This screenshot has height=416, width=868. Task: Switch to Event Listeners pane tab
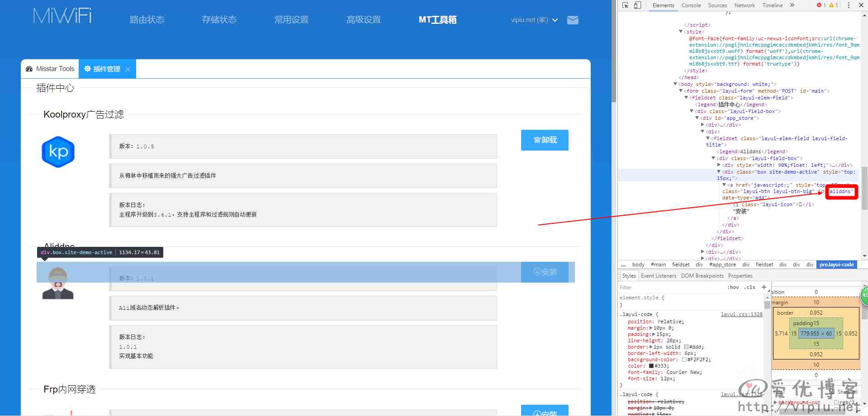(x=659, y=276)
